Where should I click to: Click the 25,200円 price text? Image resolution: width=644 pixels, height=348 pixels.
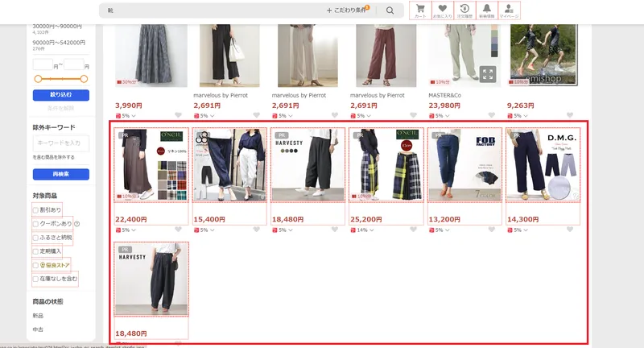(366, 219)
